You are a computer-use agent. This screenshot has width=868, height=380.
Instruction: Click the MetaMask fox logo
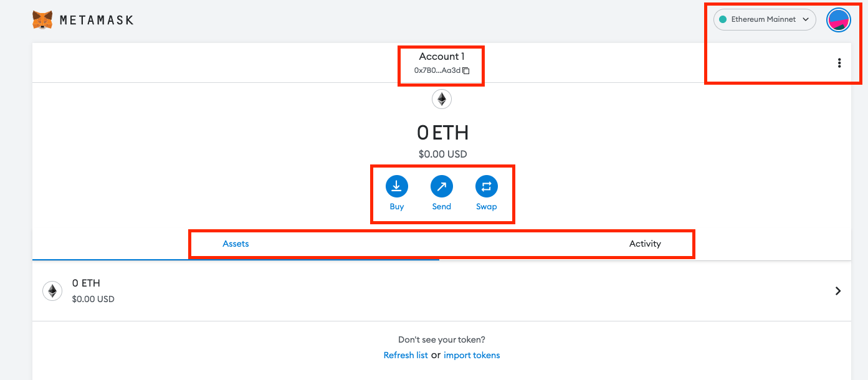(42, 20)
